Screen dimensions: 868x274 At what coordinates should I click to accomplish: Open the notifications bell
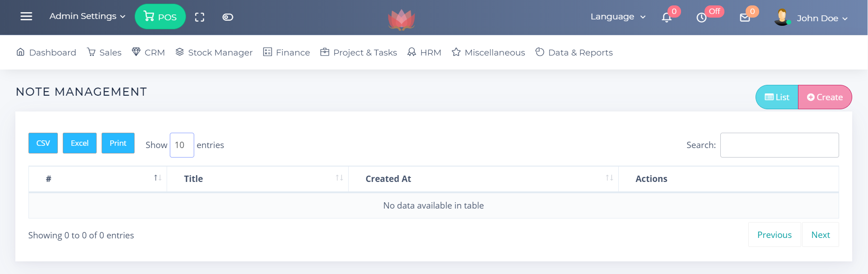[667, 18]
